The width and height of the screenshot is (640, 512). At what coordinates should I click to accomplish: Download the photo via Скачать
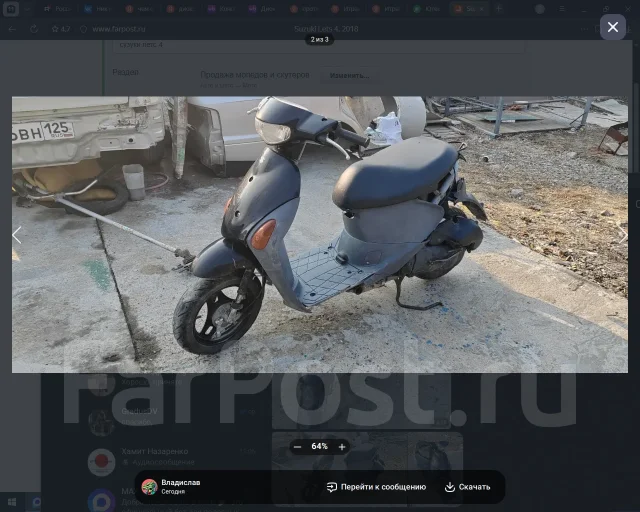pos(467,487)
